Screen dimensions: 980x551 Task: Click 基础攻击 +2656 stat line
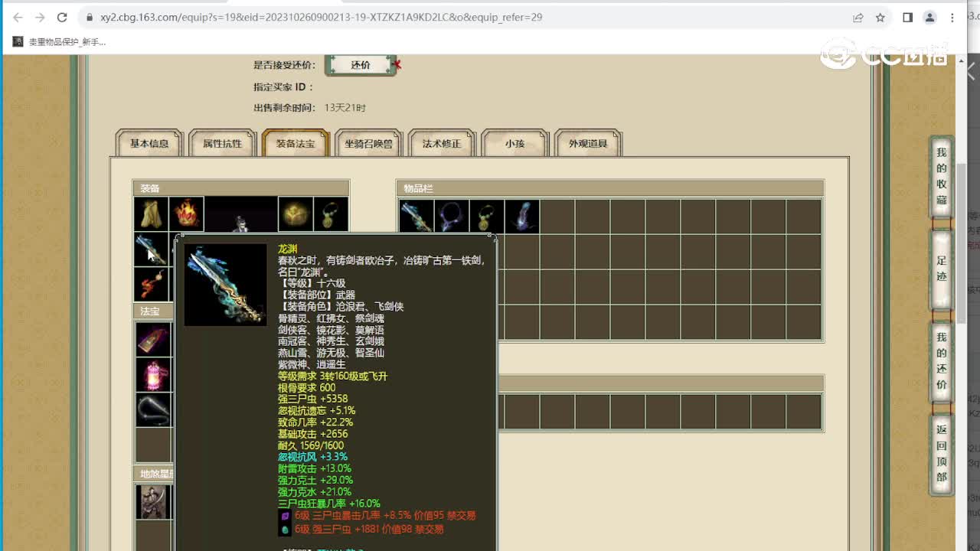point(313,434)
